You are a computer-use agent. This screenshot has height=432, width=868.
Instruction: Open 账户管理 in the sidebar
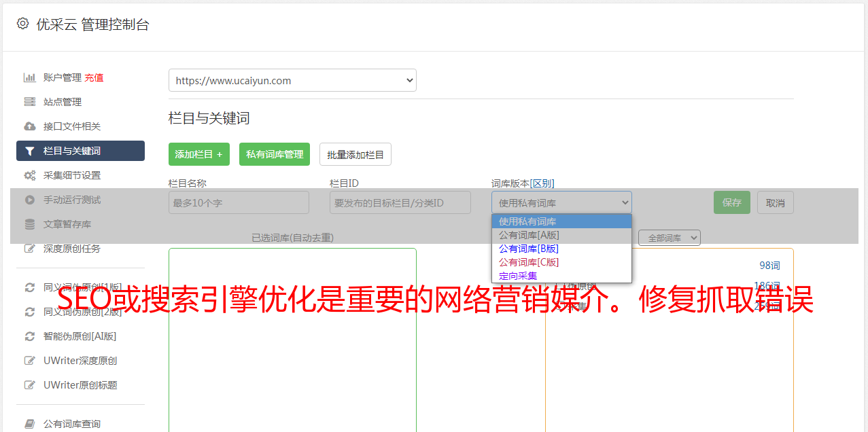pos(62,77)
